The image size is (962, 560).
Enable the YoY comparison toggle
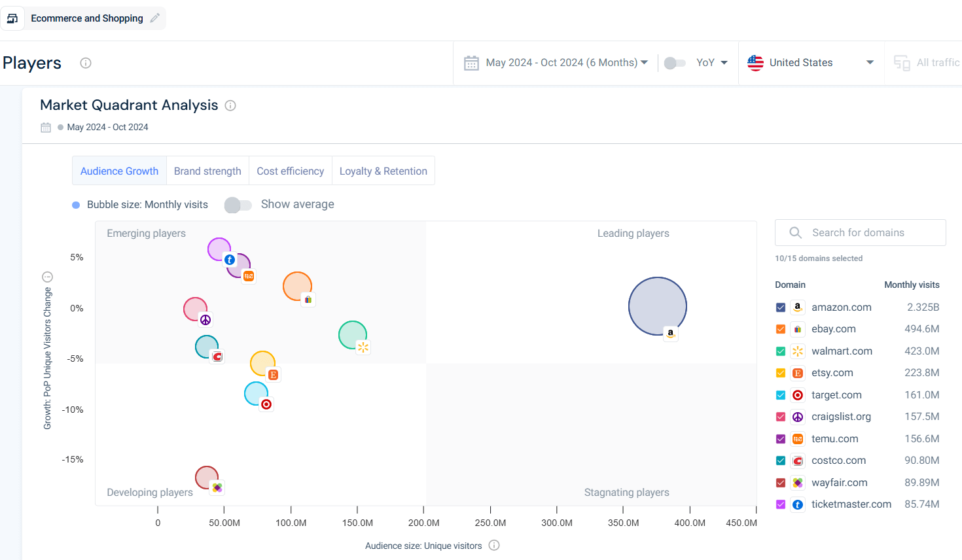(675, 63)
